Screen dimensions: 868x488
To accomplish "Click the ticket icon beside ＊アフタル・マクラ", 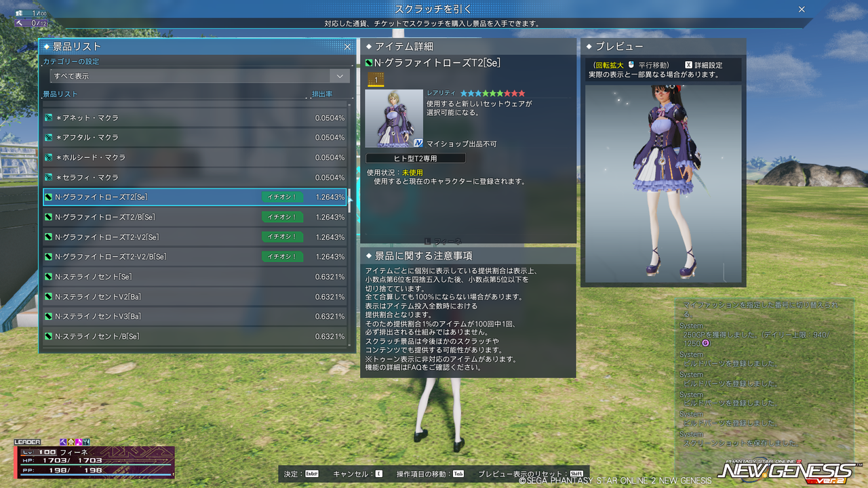I will tap(49, 138).
